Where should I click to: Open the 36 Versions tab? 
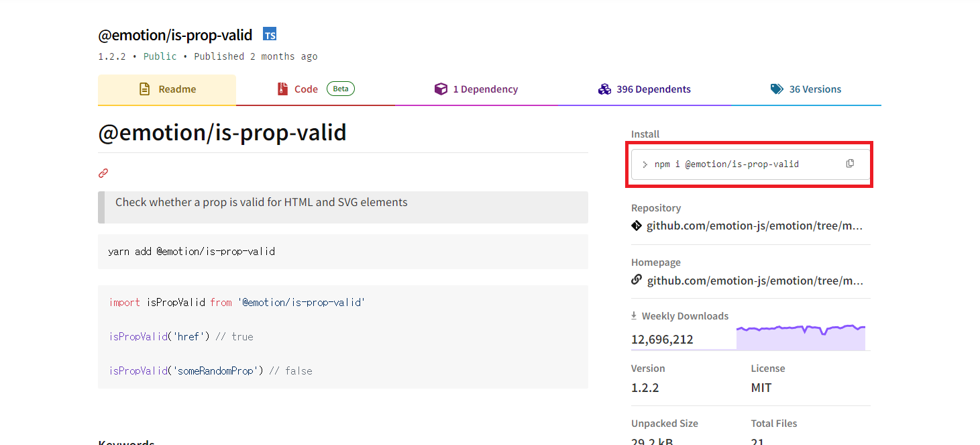click(806, 89)
